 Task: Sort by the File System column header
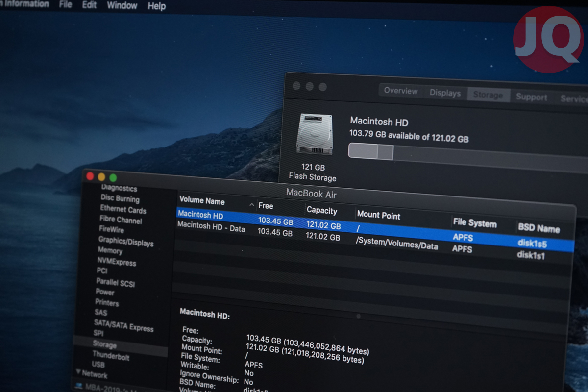click(x=474, y=223)
